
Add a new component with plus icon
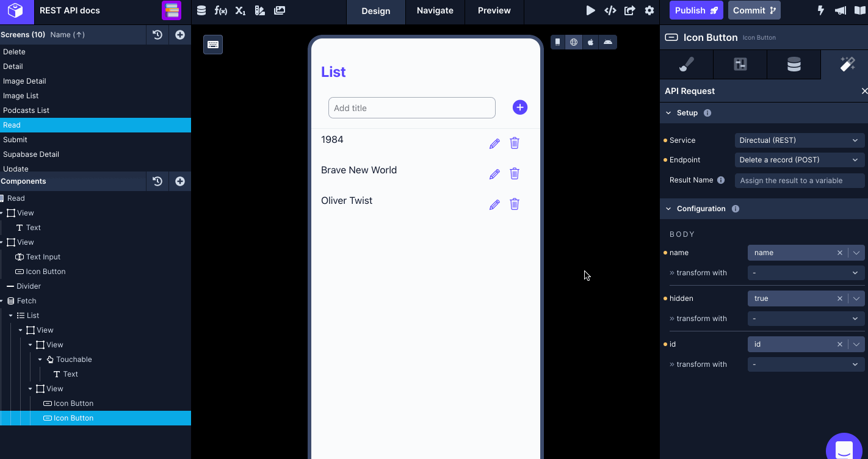click(180, 181)
